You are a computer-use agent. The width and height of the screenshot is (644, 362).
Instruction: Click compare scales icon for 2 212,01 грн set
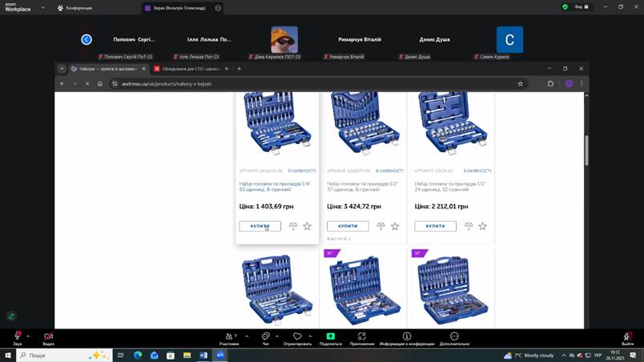469,227
